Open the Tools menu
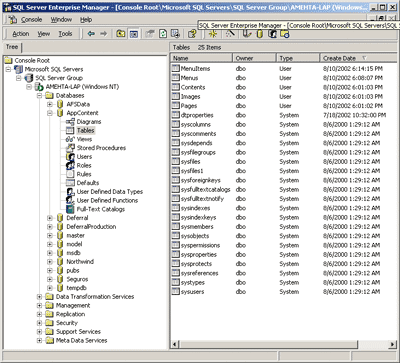This screenshot has width=400, height=363. tap(65, 34)
